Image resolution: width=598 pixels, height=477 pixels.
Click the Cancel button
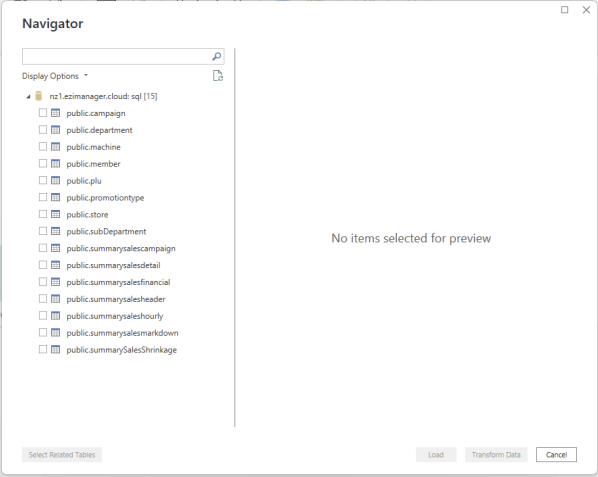556,455
